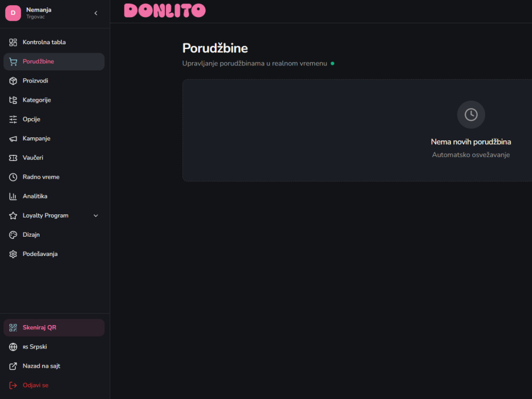Click the Porudžbine page heading
Viewport: 532px width, 399px height.
pyautogui.click(x=215, y=48)
